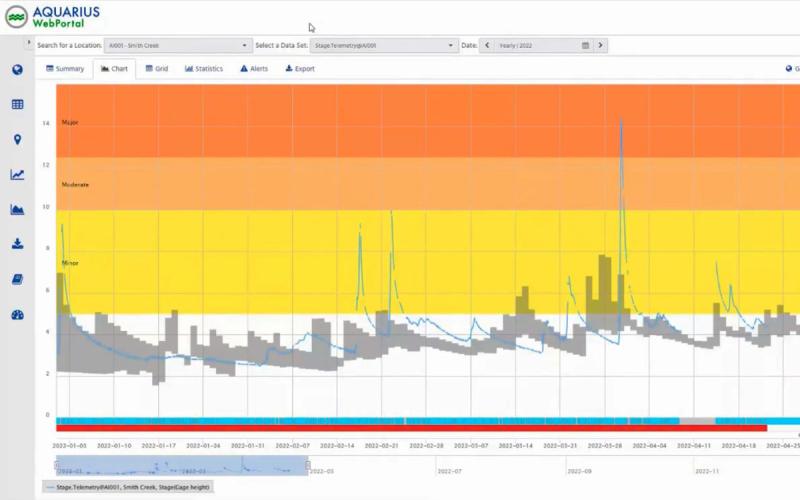Click the left handle of range navigator
The height and width of the screenshot is (500, 800).
click(57, 465)
